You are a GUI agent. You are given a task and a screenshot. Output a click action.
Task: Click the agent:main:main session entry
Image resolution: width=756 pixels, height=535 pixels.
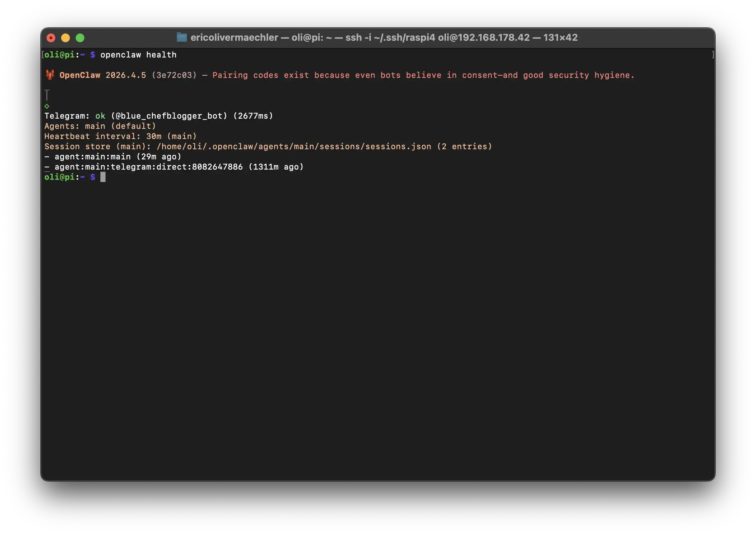point(92,157)
